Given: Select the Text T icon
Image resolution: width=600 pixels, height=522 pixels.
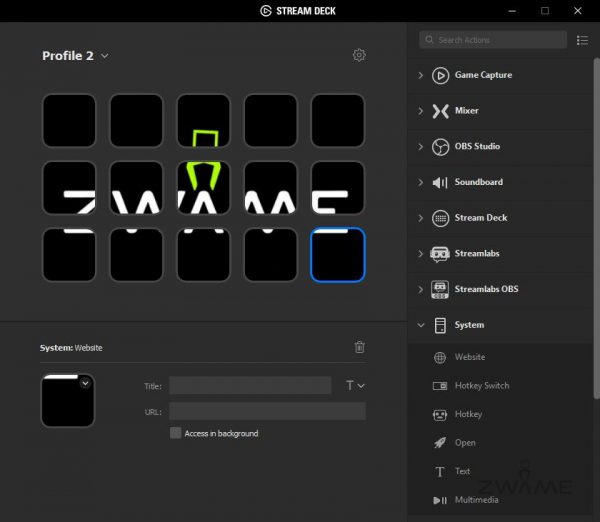Looking at the screenshot, I should pyautogui.click(x=440, y=471).
